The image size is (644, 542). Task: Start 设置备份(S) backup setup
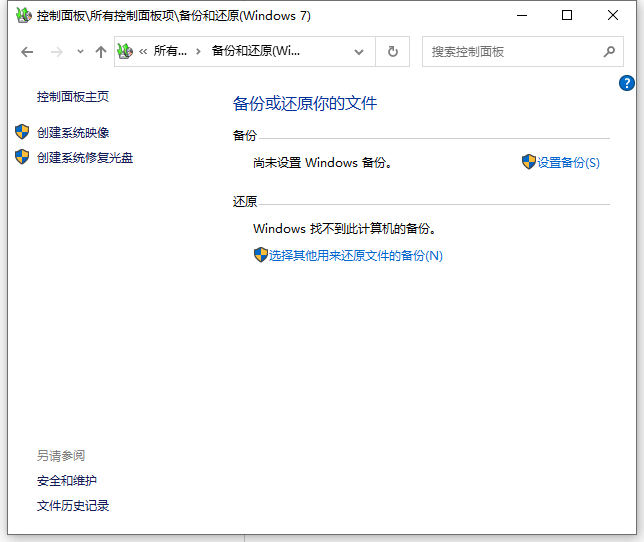568,163
